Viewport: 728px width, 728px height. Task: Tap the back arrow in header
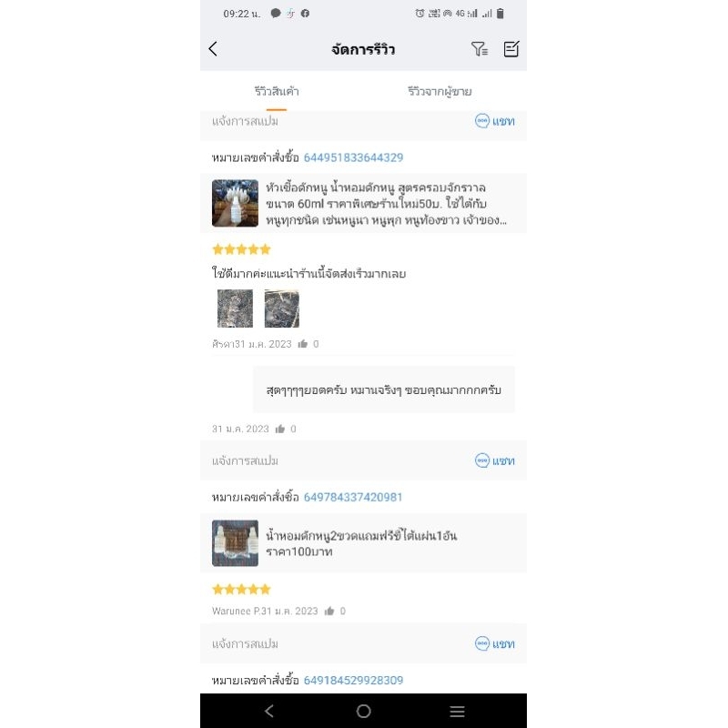tap(213, 49)
